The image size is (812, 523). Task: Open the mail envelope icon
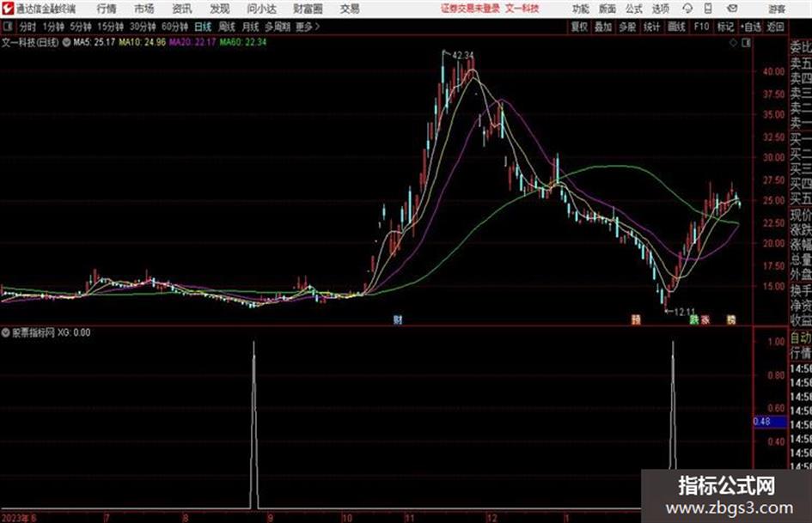tap(732, 9)
